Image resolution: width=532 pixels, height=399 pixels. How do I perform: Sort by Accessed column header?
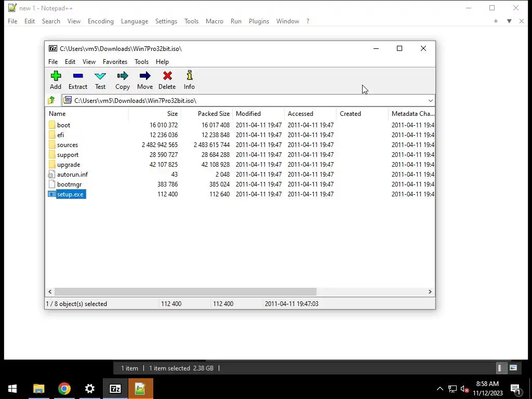click(311, 114)
